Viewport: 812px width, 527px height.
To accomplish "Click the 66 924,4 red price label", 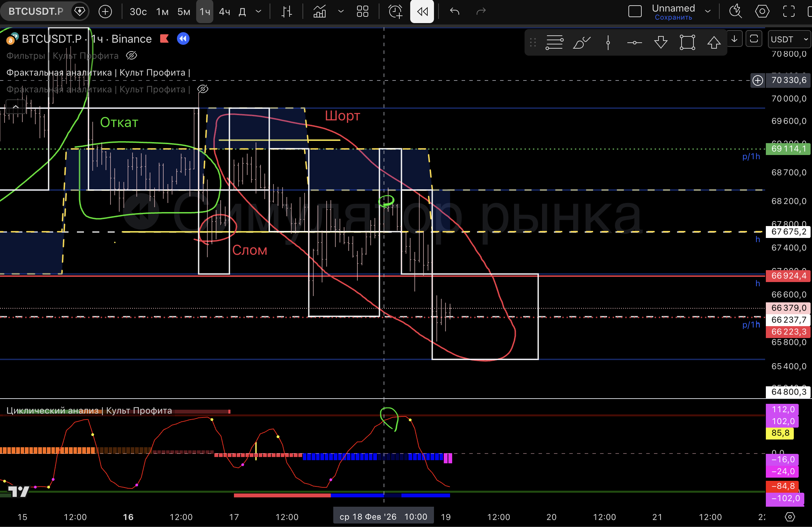I will [788, 276].
